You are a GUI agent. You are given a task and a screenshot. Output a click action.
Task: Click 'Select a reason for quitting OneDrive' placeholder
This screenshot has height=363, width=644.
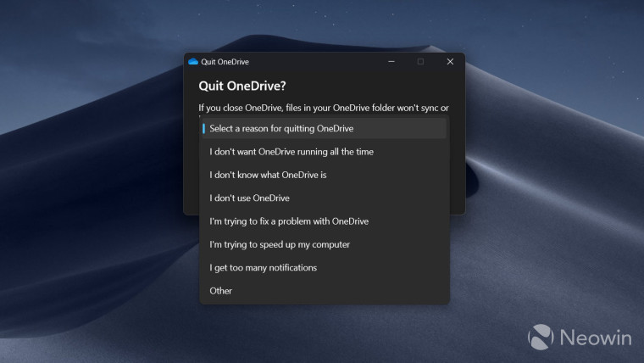[324, 128]
